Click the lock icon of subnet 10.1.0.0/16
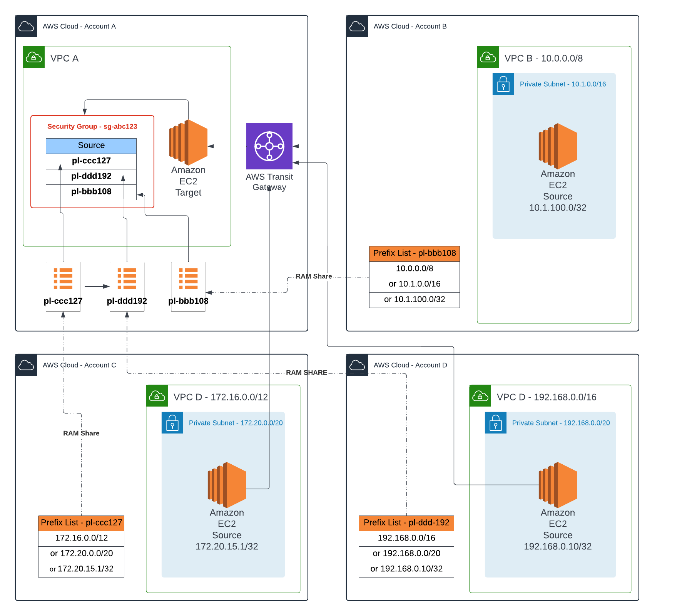Viewport: 682px width, 616px height. (x=503, y=84)
